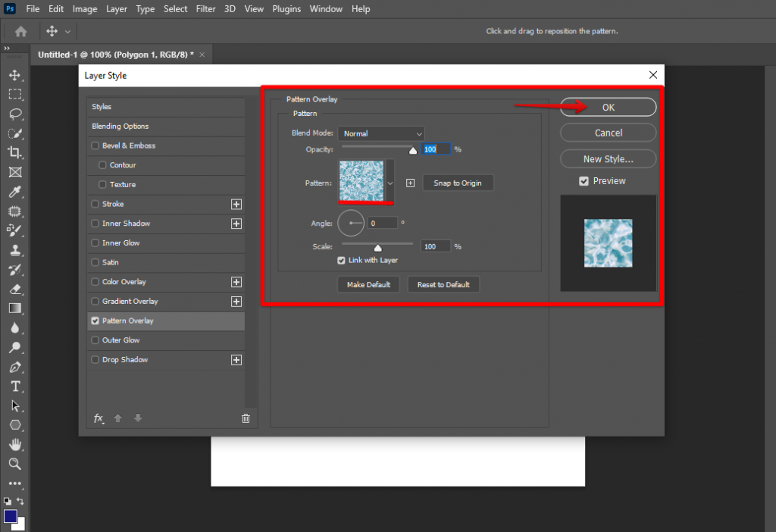Select the Lasso tool
This screenshot has height=532, width=776.
click(x=16, y=114)
